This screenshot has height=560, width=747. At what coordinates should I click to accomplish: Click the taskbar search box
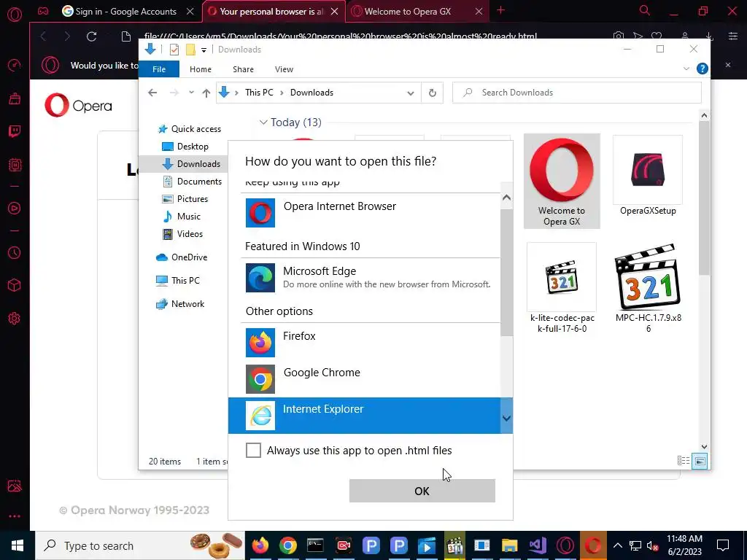tap(140, 545)
